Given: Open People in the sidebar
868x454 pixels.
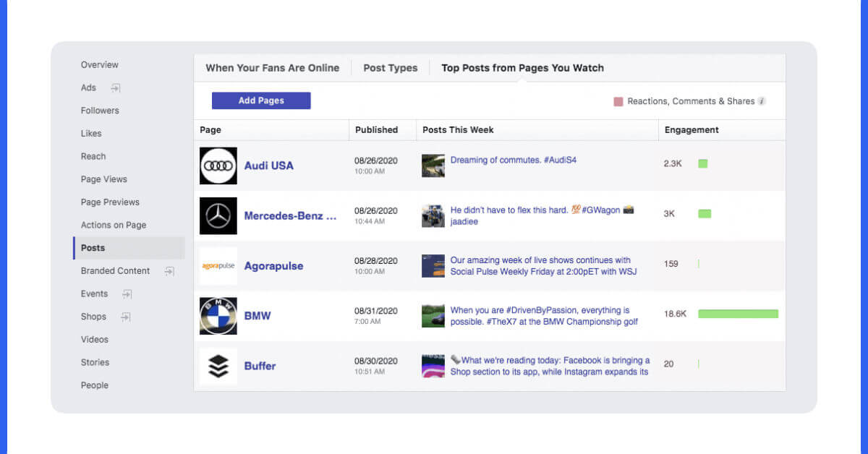Looking at the screenshot, I should tap(94, 385).
